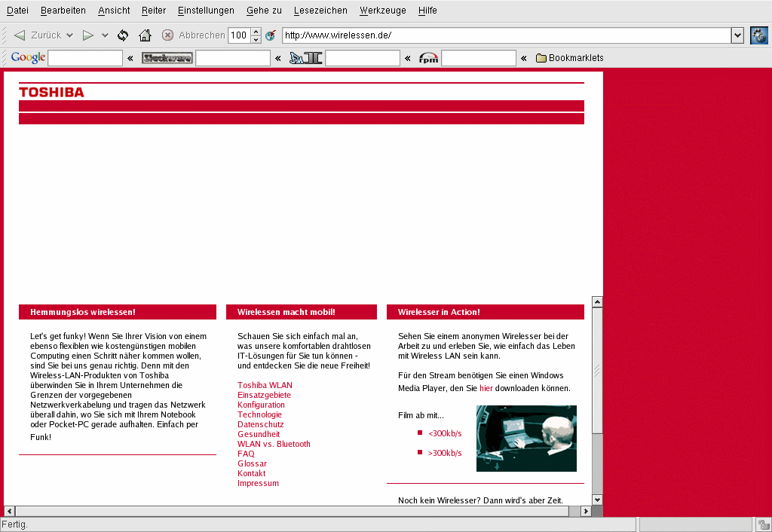The width and height of the screenshot is (772, 532).
Task: Collapse the rpm search with its « arrow
Action: [524, 58]
